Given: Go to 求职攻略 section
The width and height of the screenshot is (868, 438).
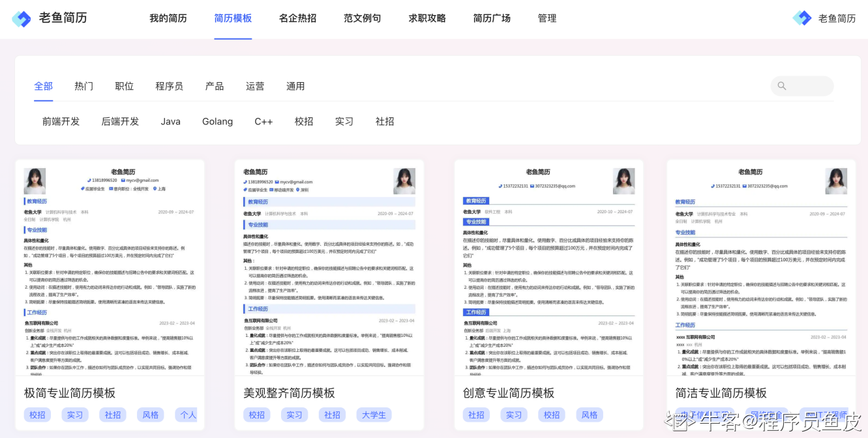Looking at the screenshot, I should [x=427, y=18].
